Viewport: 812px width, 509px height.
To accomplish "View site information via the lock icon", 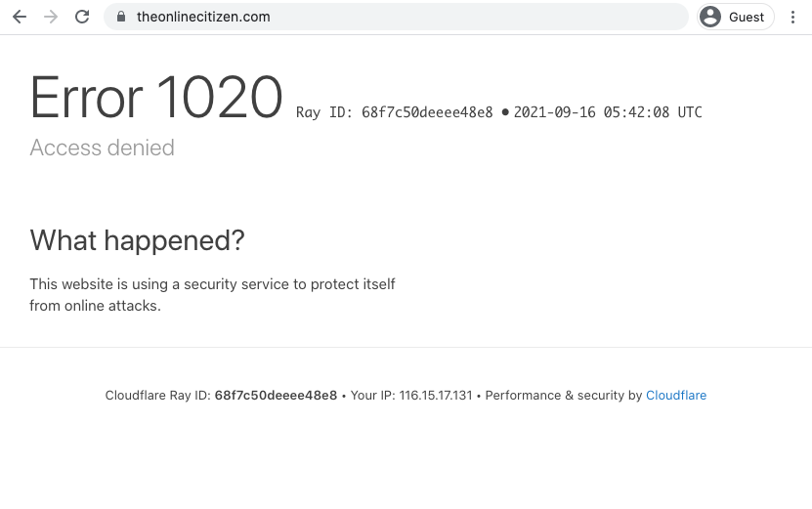I will [x=121, y=17].
